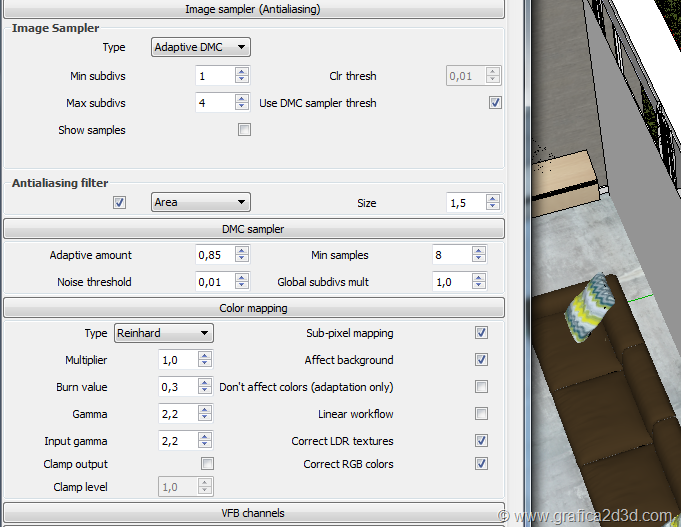Click the Burn value field
The height and width of the screenshot is (527, 681).
click(178, 387)
